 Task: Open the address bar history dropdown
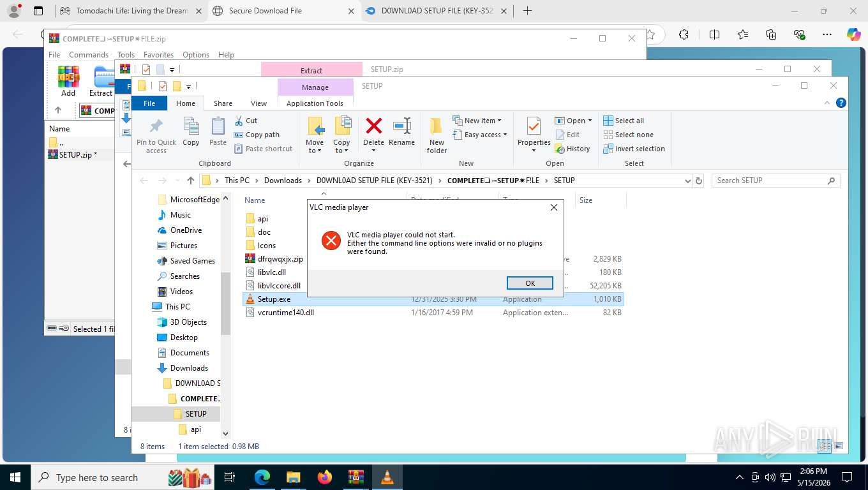point(687,181)
